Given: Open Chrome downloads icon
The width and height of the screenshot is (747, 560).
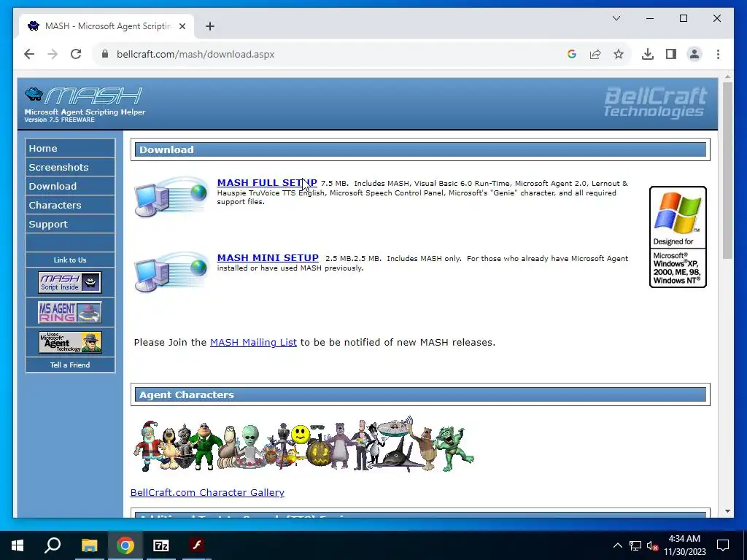Looking at the screenshot, I should click(648, 54).
